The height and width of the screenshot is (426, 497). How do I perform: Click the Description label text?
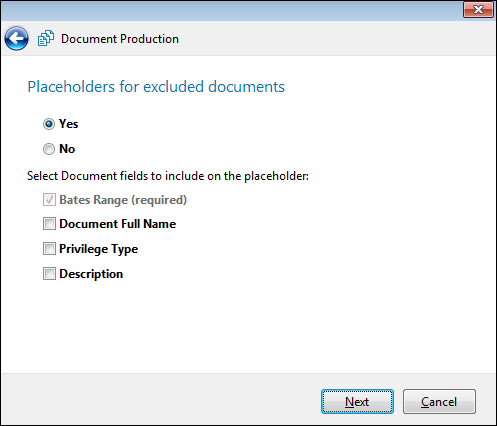pyautogui.click(x=91, y=274)
